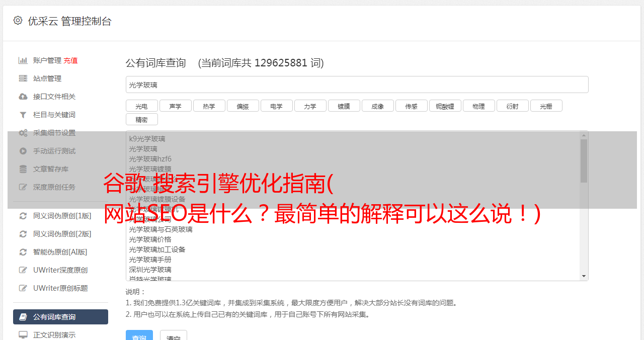Click the refresh icon for 同义词伪原创[2版]
The image size is (644, 340).
click(23, 234)
